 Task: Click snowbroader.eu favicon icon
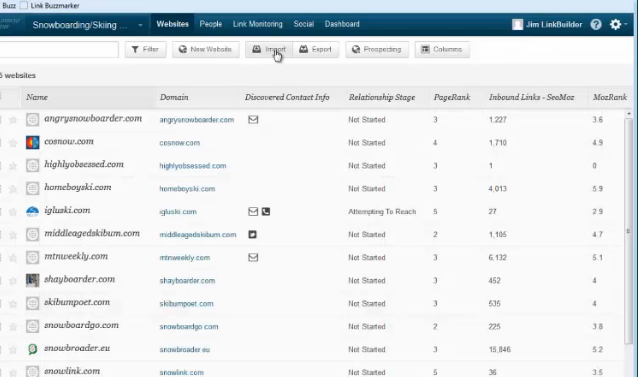pyautogui.click(x=33, y=349)
